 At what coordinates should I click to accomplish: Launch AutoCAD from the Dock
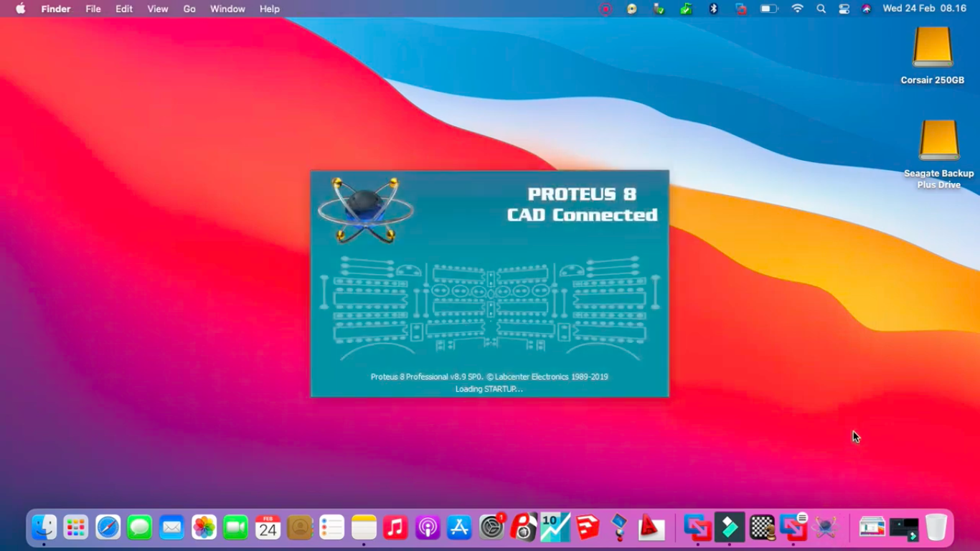(x=650, y=527)
